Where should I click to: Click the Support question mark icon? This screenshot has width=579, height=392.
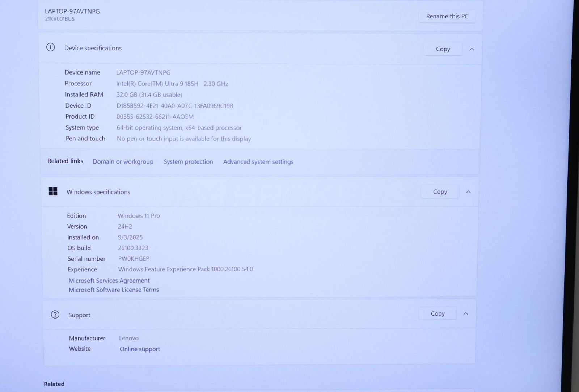coord(55,315)
